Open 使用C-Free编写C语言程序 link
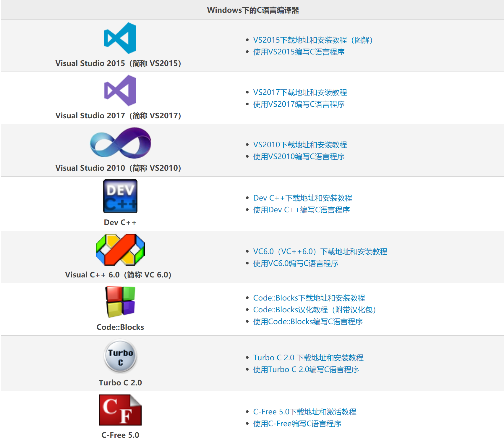The height and width of the screenshot is (441, 504). (297, 424)
